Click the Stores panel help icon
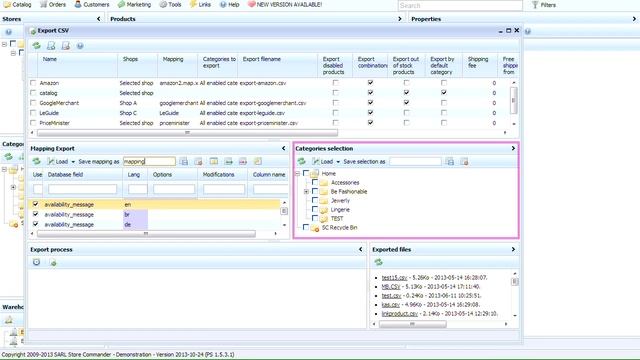The image size is (640, 360). tap(9, 32)
